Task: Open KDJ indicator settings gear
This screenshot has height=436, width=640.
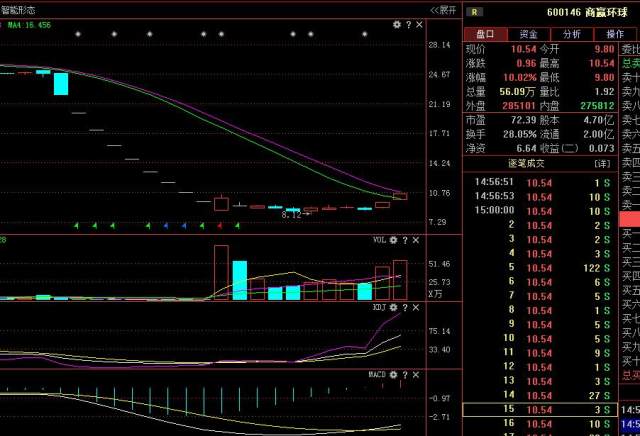Action: point(393,307)
